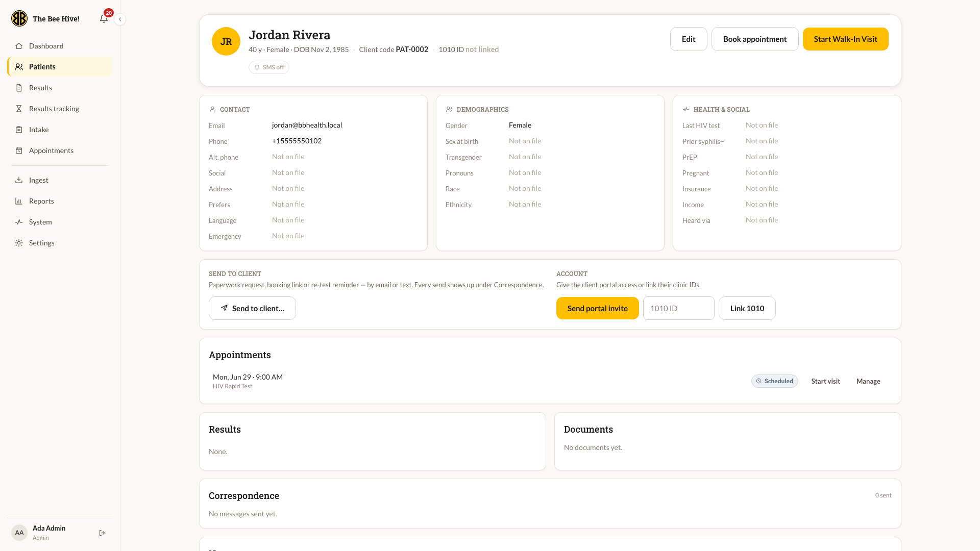Click the Contact section person icon

(x=212, y=109)
